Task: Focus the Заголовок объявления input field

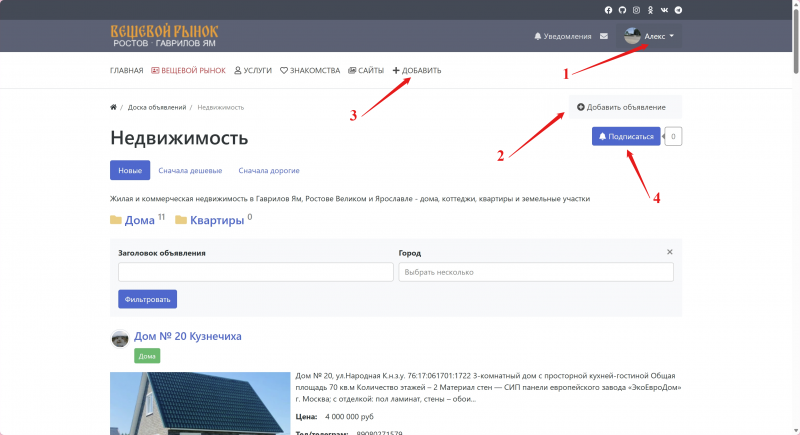Action: coord(255,272)
